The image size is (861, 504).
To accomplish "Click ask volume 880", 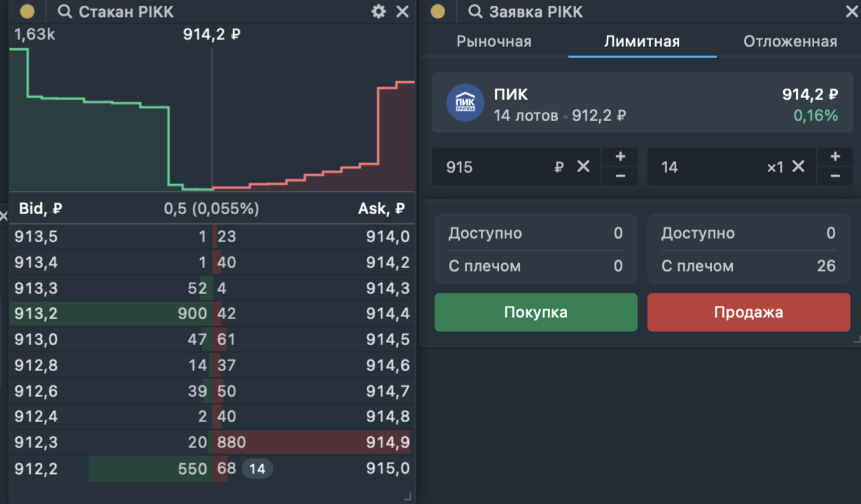I will pos(232,442).
